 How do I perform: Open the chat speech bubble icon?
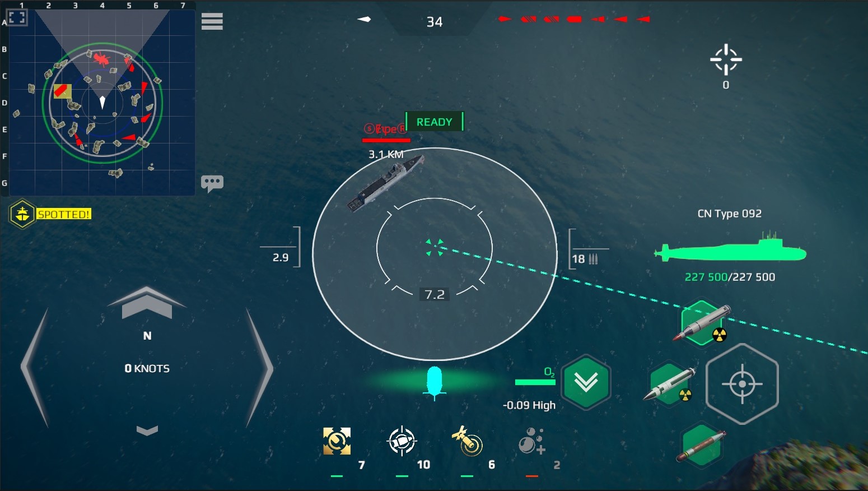tap(212, 183)
